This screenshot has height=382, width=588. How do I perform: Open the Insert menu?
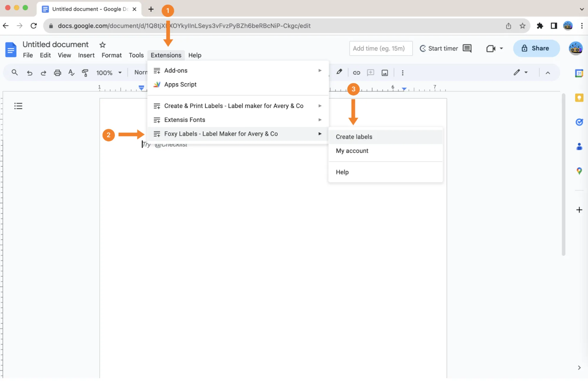(x=86, y=55)
